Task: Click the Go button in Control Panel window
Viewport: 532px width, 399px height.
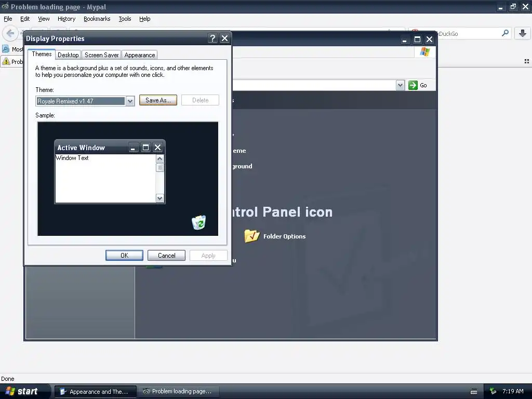Action: 418,85
